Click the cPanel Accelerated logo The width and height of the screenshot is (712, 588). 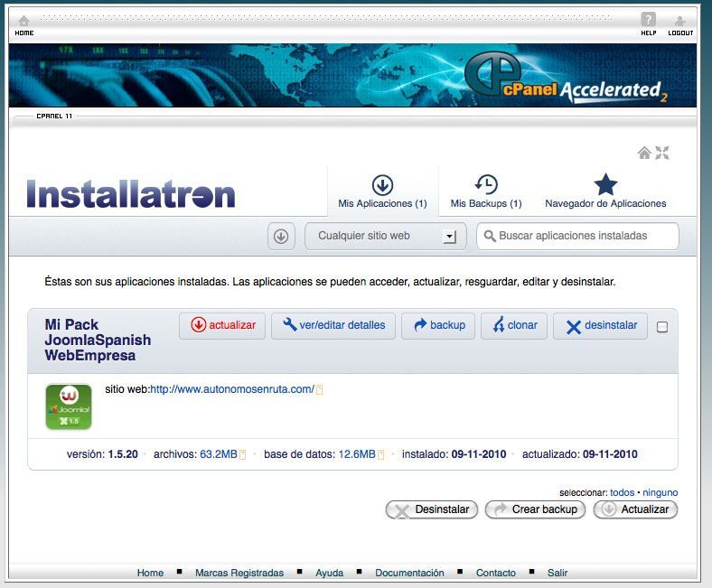click(x=567, y=76)
